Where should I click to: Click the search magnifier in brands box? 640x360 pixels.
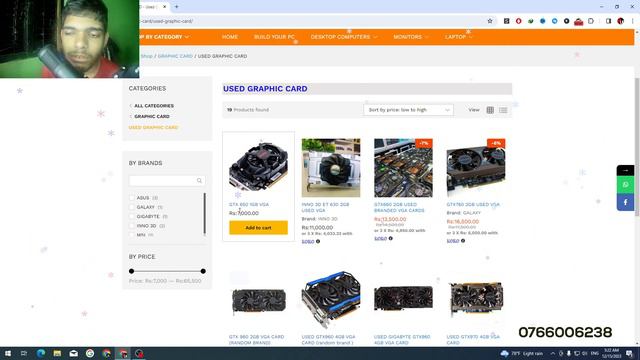(199, 180)
